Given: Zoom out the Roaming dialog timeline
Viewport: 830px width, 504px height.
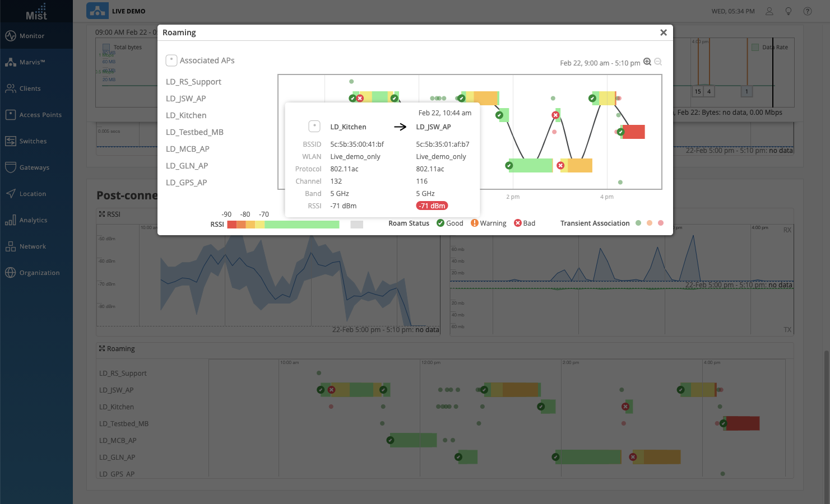Looking at the screenshot, I should coord(658,62).
